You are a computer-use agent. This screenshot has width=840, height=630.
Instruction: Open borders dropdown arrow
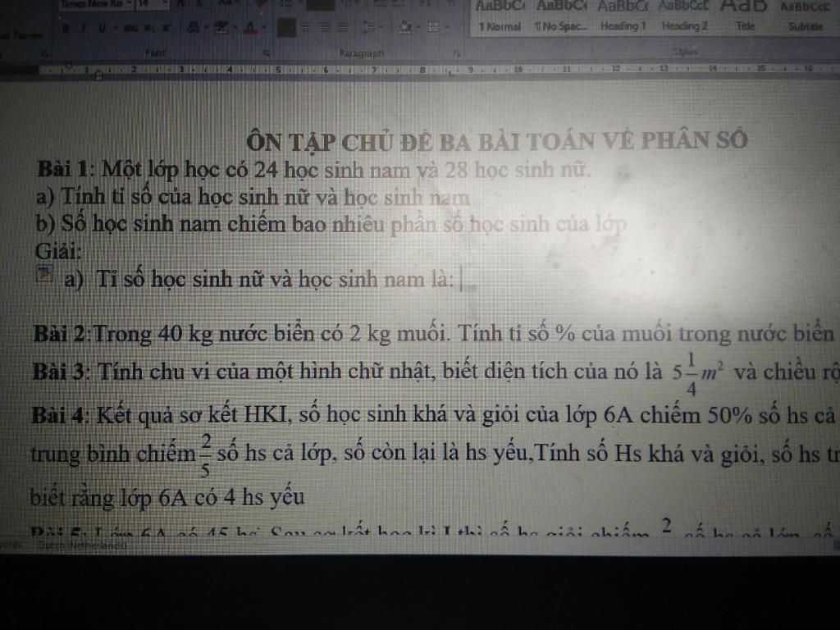447,28
